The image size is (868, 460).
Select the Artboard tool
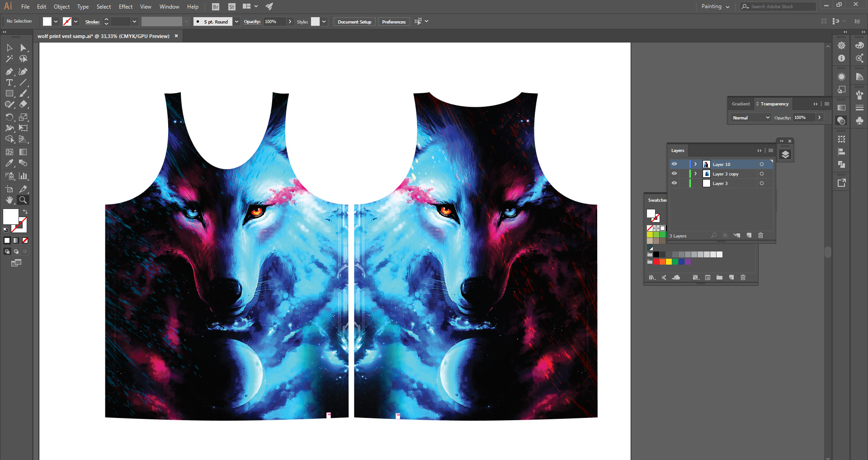click(9, 189)
